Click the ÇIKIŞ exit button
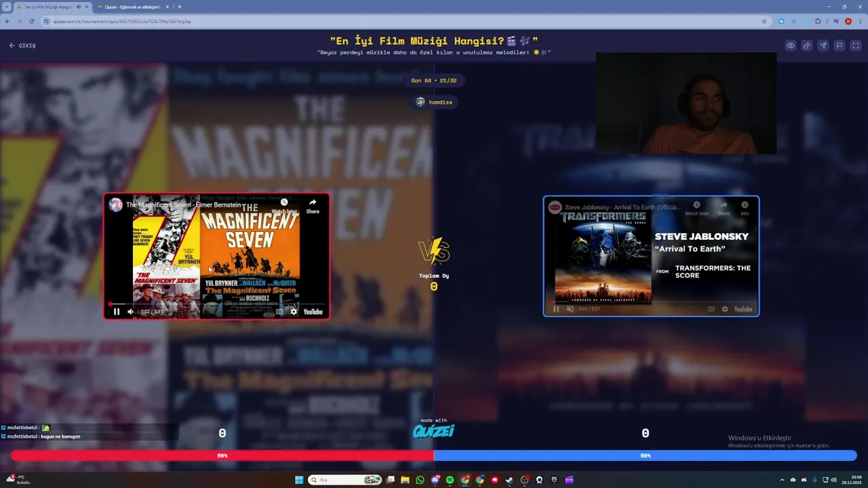This screenshot has height=488, width=868. [x=22, y=45]
